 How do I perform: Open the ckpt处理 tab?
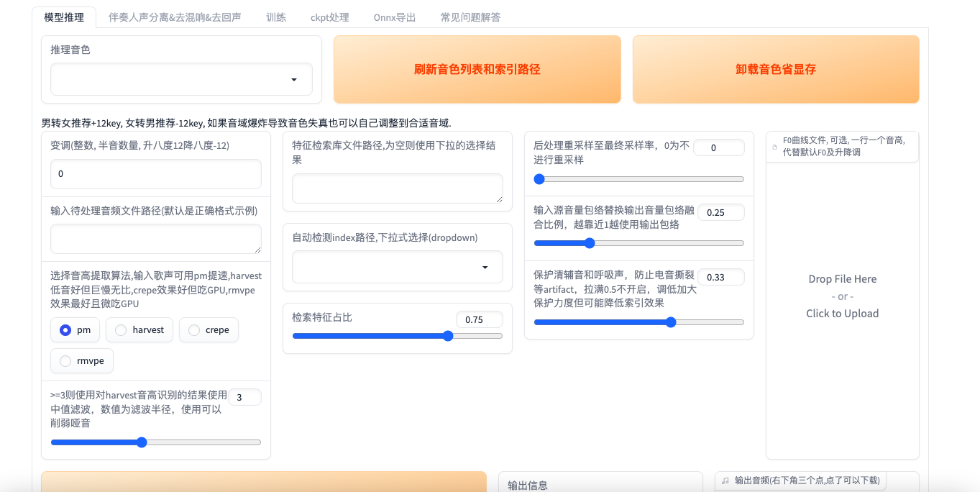click(329, 17)
